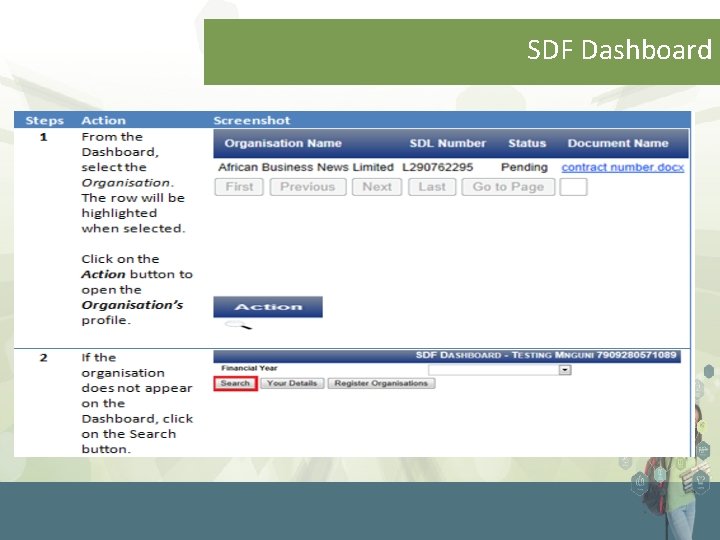Click the blue Action button

click(268, 307)
